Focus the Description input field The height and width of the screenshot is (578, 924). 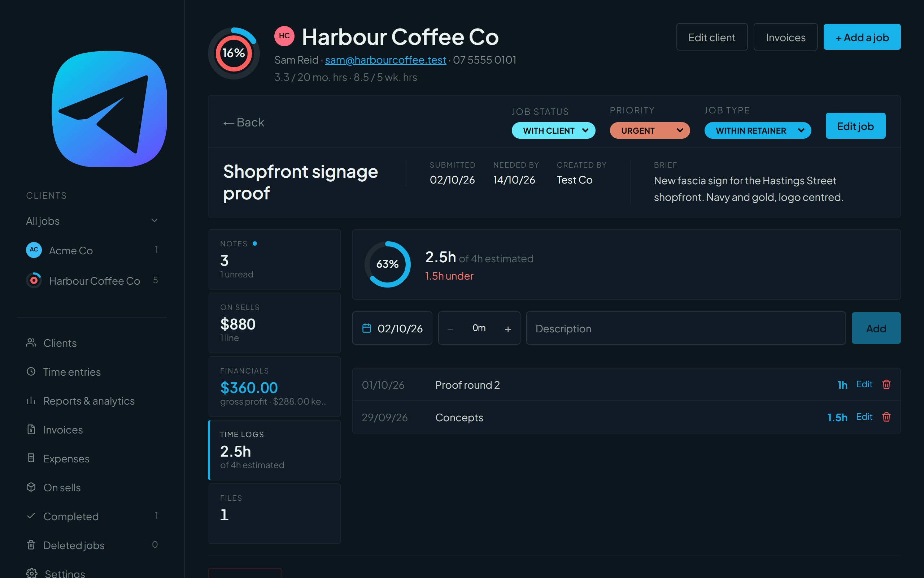[686, 328]
